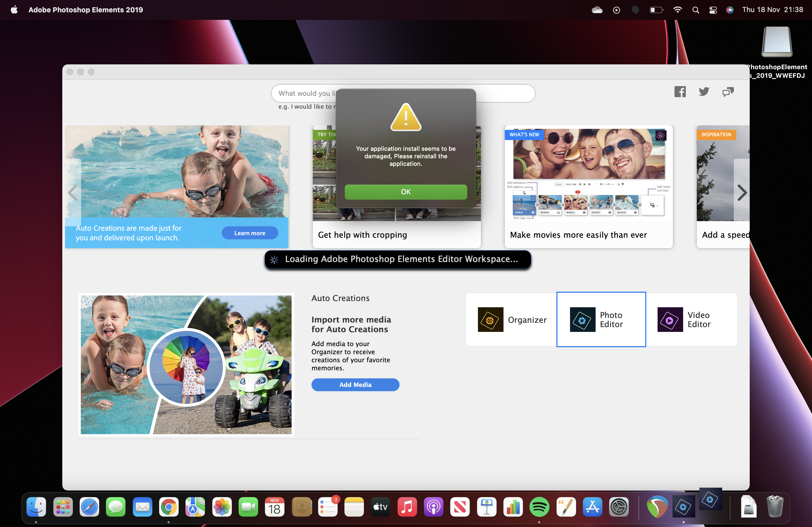Launch the Video Editor tile
The image size is (812, 527).
click(691, 319)
